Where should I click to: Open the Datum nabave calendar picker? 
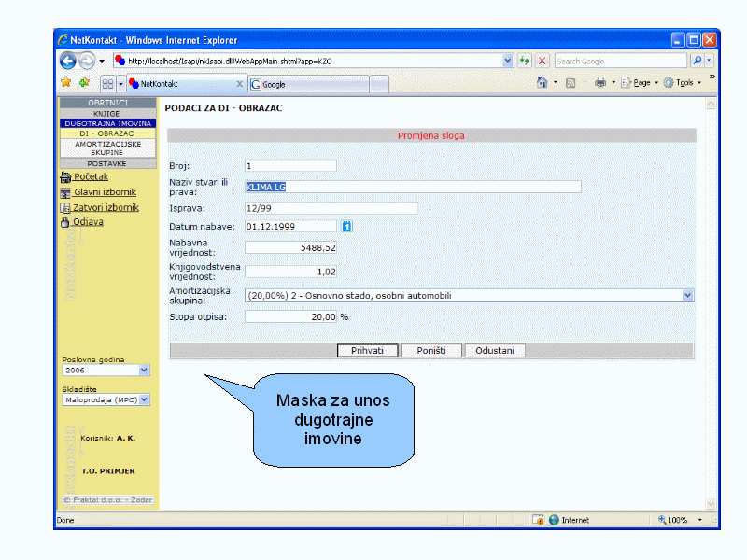[346, 226]
